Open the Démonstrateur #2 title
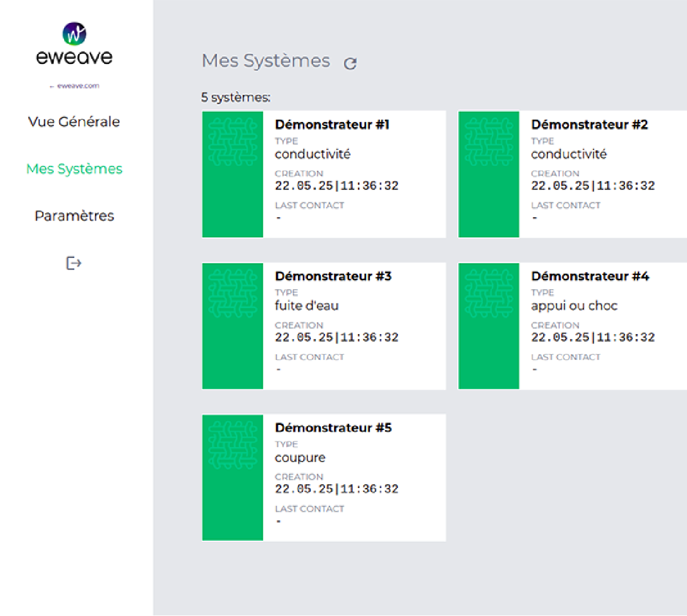The height and width of the screenshot is (616, 687). coord(589,125)
